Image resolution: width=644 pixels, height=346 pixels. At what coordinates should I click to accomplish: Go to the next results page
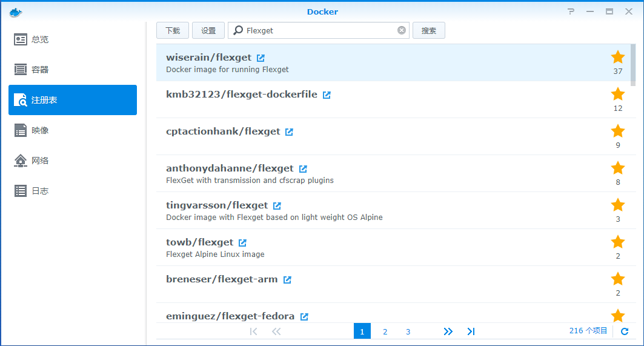pyautogui.click(x=448, y=331)
